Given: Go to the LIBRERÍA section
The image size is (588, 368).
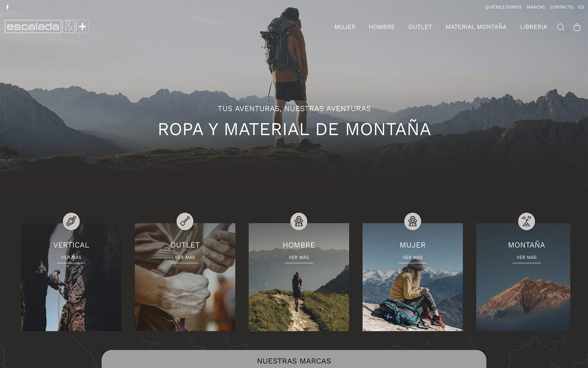Looking at the screenshot, I should click(534, 27).
